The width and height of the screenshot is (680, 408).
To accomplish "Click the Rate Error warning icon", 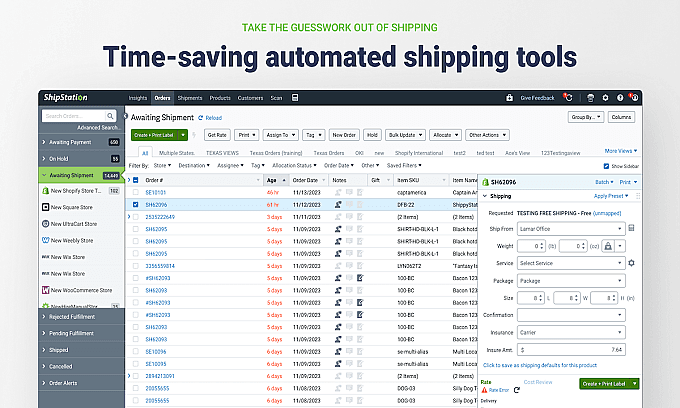I will (x=484, y=390).
